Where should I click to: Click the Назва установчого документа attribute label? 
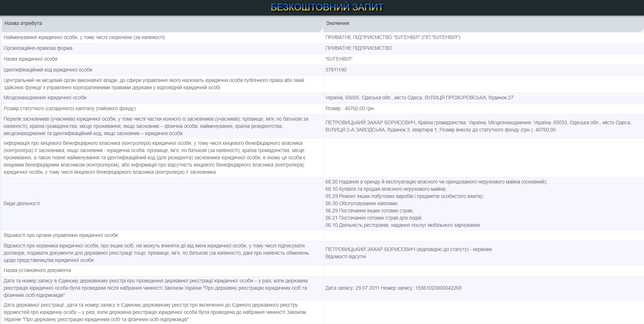pos(37,270)
